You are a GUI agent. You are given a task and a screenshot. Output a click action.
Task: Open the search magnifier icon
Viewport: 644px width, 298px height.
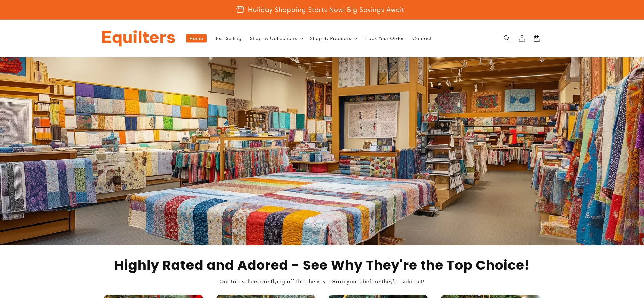point(507,38)
